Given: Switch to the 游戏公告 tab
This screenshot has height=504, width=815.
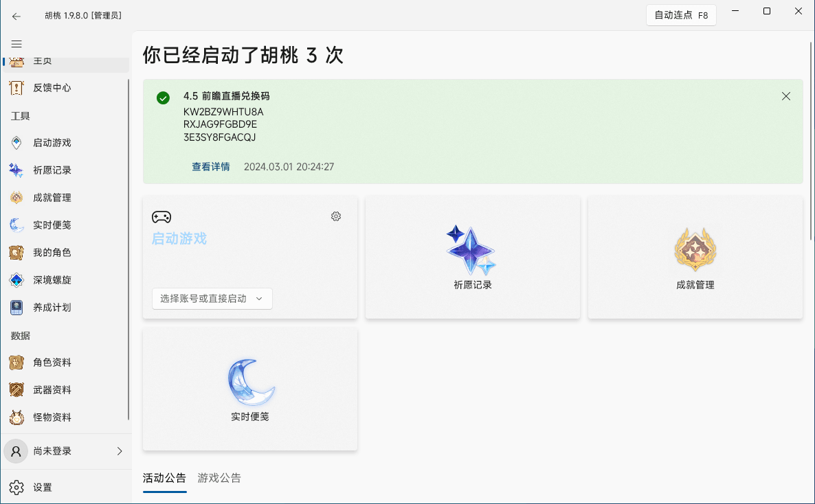Looking at the screenshot, I should tap(219, 478).
